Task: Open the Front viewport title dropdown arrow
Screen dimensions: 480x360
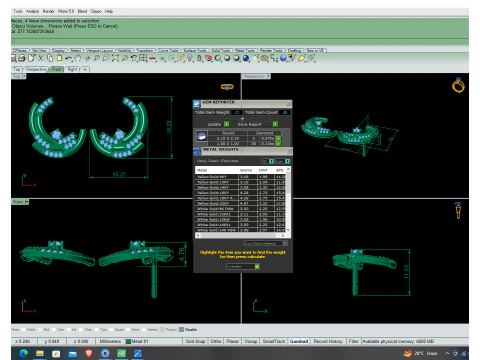Action: (x=27, y=202)
